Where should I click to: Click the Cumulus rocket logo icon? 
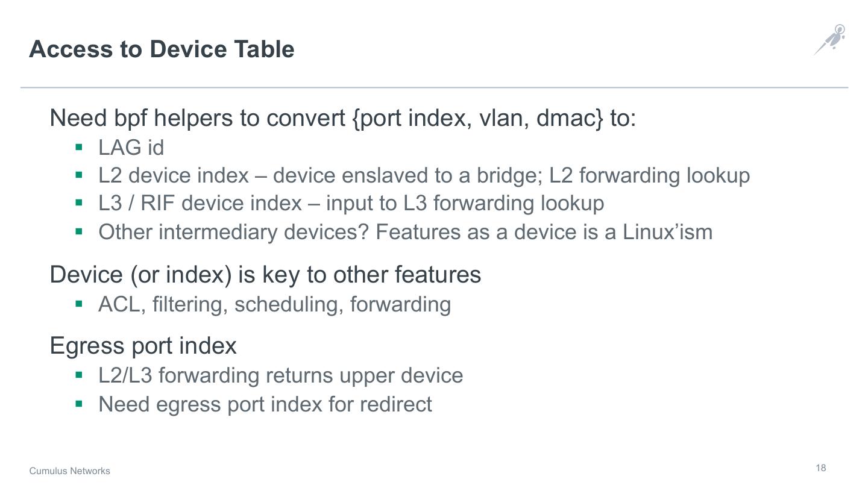click(x=831, y=40)
